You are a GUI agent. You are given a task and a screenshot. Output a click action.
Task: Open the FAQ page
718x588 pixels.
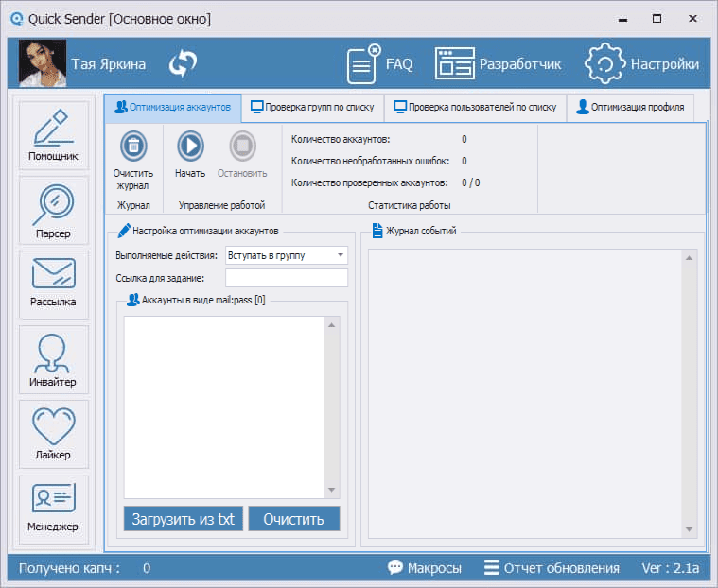coord(379,63)
